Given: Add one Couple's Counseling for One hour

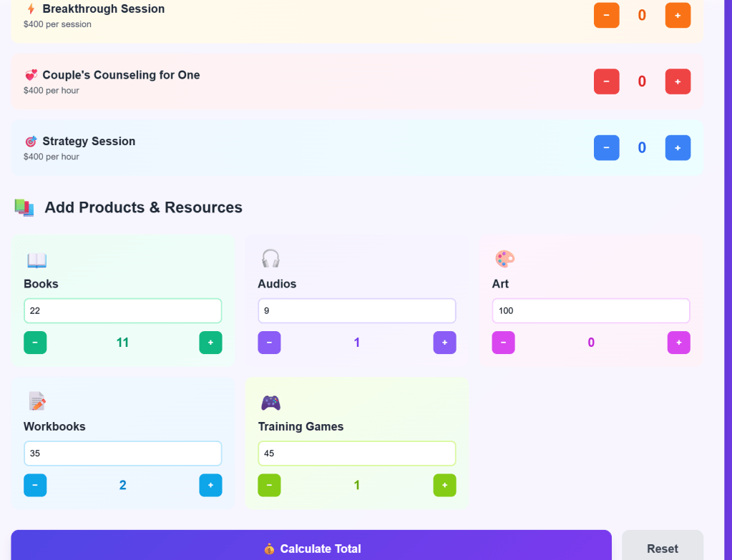Looking at the screenshot, I should (x=678, y=82).
